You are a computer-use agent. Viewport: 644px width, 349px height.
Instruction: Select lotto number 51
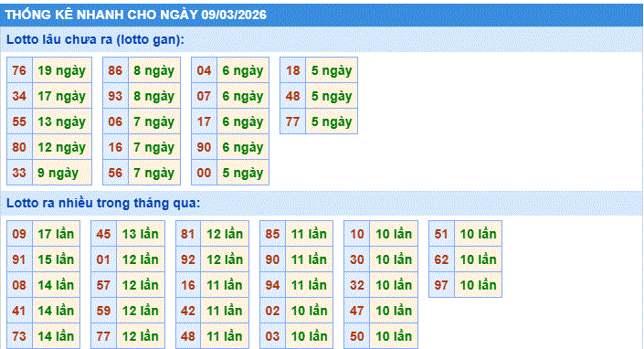pos(441,234)
